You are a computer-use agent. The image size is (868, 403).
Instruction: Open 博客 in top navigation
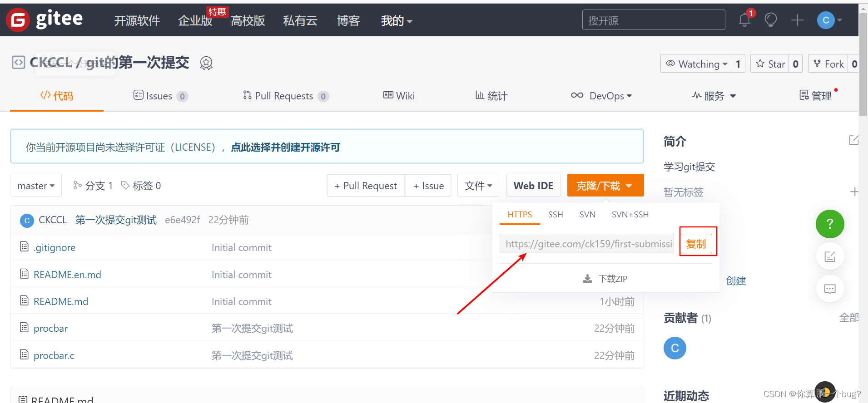tap(348, 20)
